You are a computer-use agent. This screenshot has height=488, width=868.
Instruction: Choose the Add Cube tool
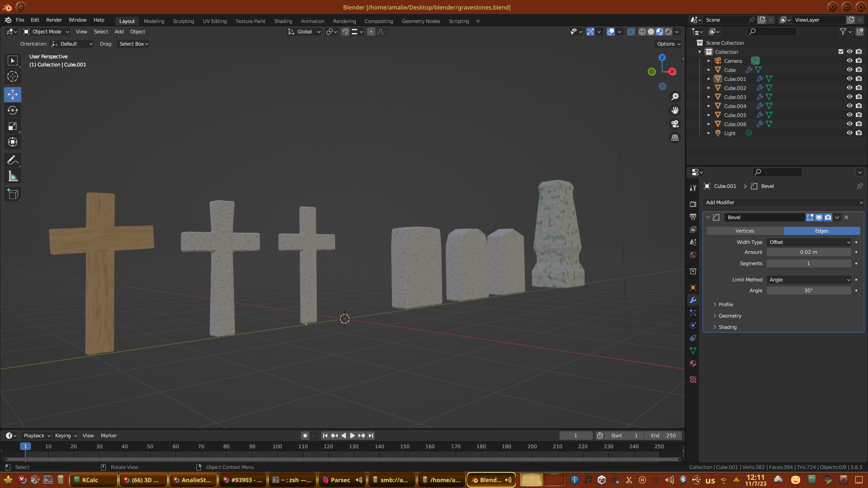tap(13, 194)
